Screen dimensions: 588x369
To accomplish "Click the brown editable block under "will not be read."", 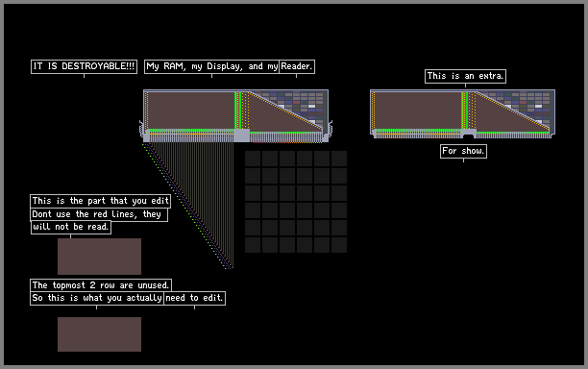I will [x=99, y=257].
